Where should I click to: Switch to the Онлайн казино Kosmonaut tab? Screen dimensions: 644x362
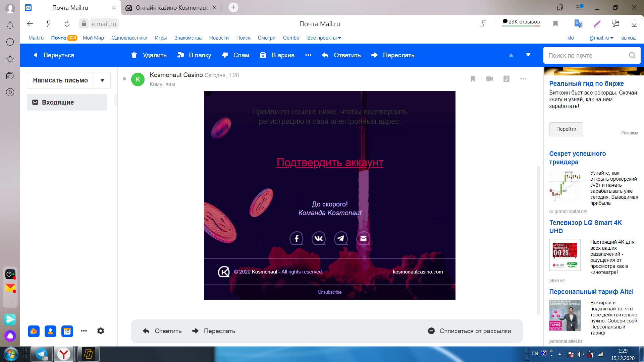pyautogui.click(x=171, y=8)
